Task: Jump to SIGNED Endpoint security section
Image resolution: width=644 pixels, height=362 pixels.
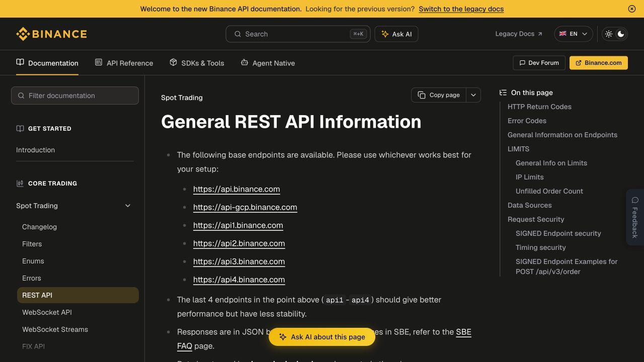Action: pyautogui.click(x=558, y=233)
